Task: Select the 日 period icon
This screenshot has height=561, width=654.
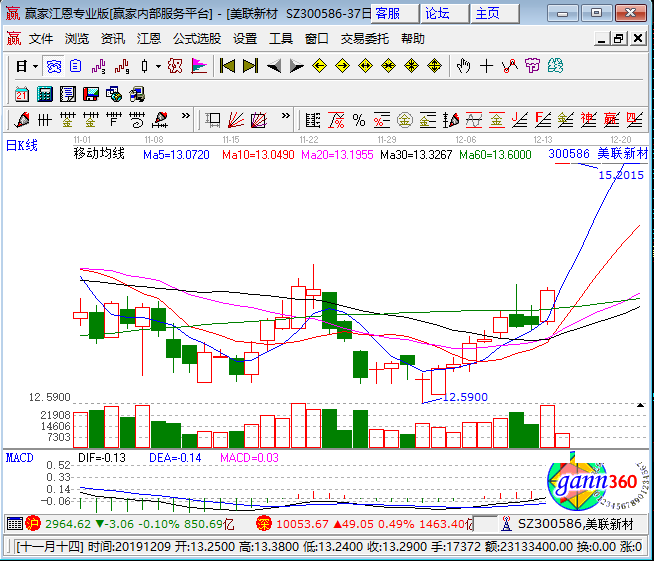Action: point(22,66)
